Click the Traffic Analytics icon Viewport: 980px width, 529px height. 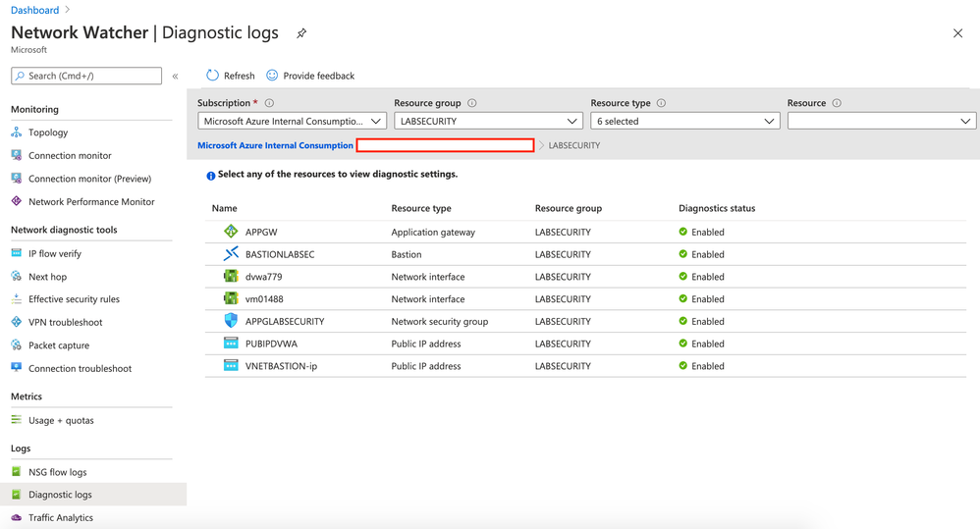coord(17,517)
